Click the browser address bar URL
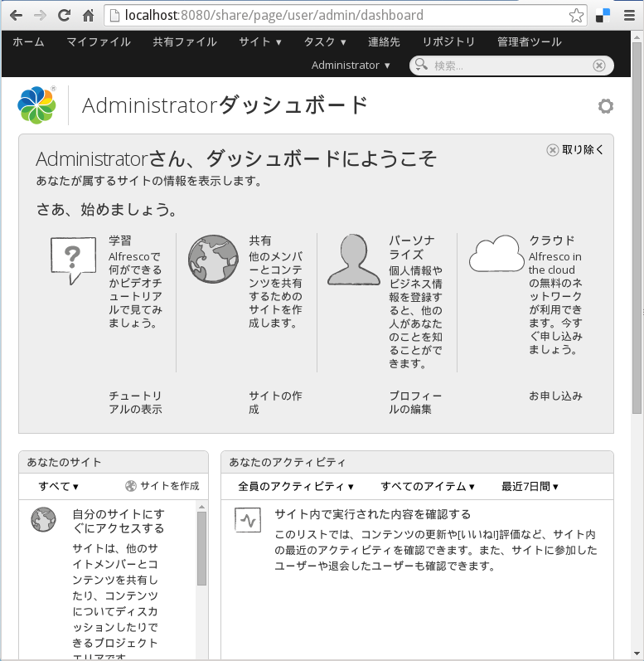Screen dimensions: 644x661 (x=274, y=16)
